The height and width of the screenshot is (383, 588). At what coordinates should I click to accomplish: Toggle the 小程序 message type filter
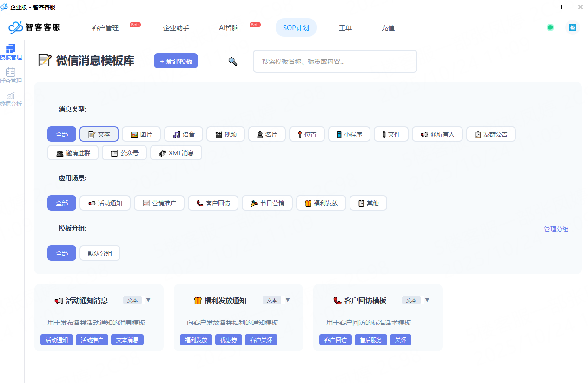pos(349,134)
